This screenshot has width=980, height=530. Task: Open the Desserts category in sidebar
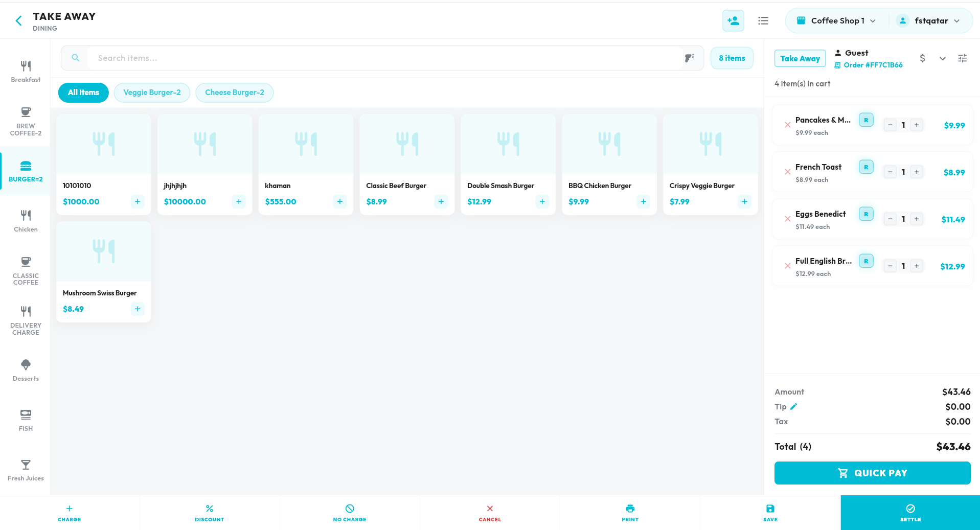(26, 370)
